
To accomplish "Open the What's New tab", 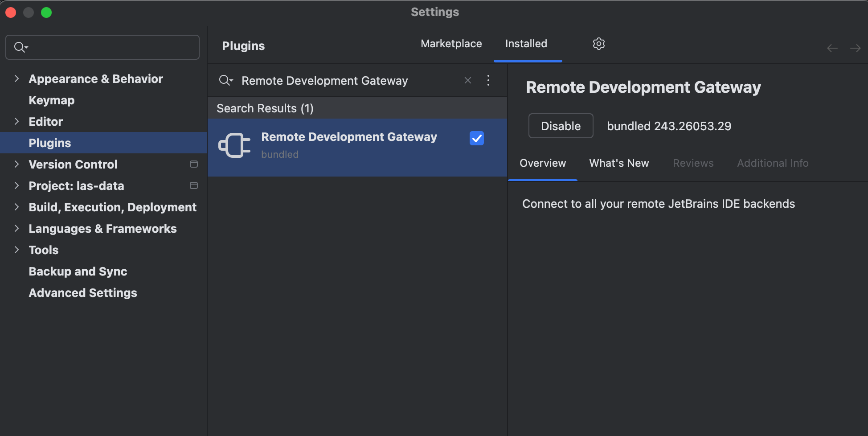I will click(619, 163).
